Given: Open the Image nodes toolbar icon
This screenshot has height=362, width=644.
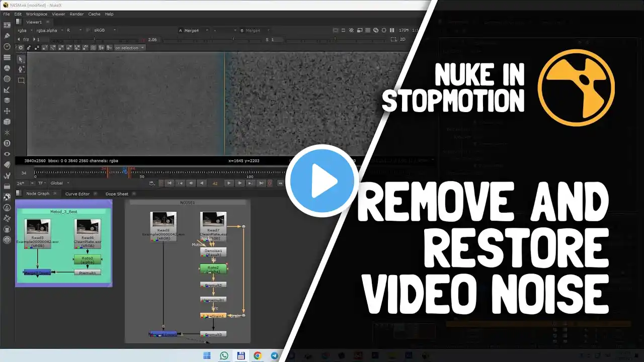Looking at the screenshot, I should click(x=7, y=25).
